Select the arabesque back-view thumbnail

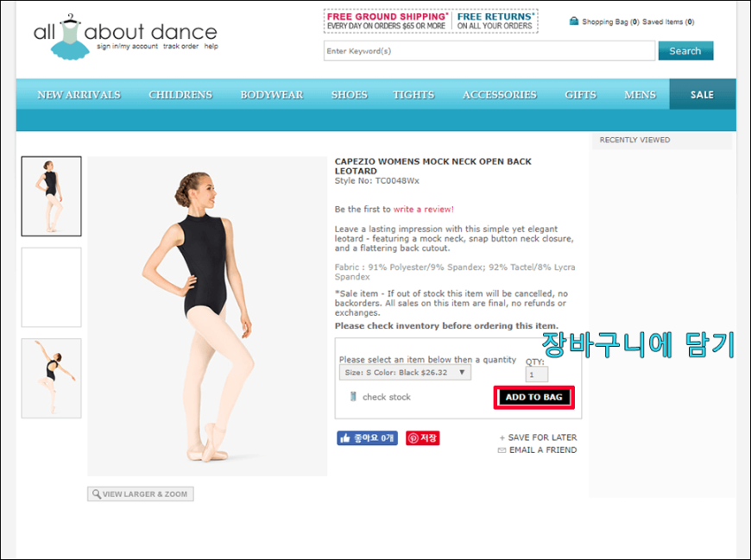coord(51,378)
